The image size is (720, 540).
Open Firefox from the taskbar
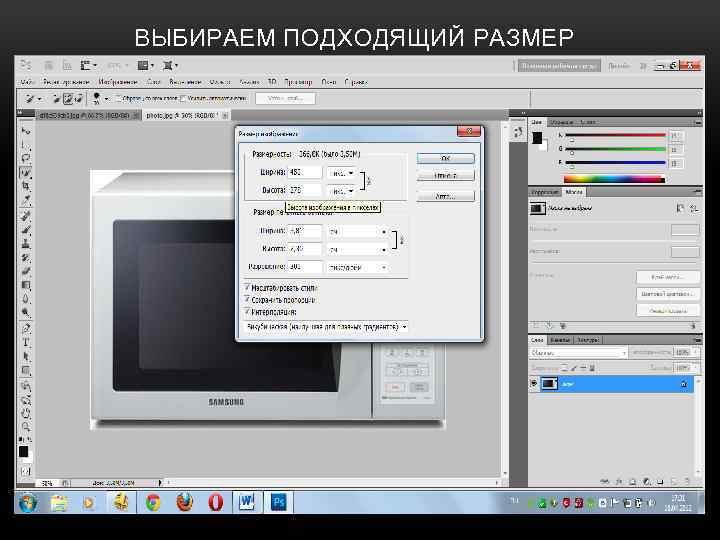[184, 502]
